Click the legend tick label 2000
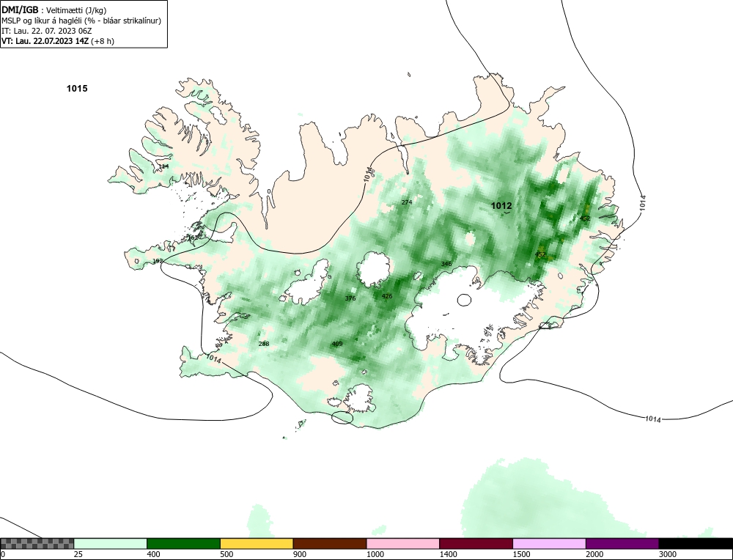This screenshot has height=560, width=733. tap(594, 554)
